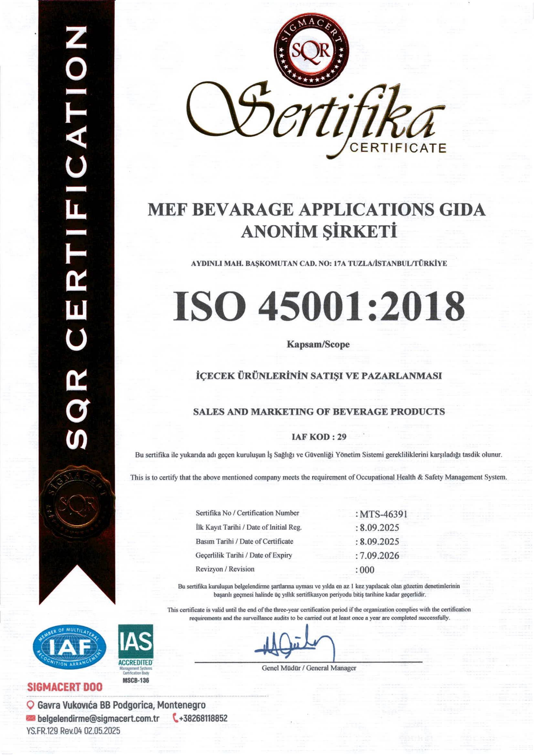
Task: Click the envelope icon beside the email address
Action: [x=31, y=718]
